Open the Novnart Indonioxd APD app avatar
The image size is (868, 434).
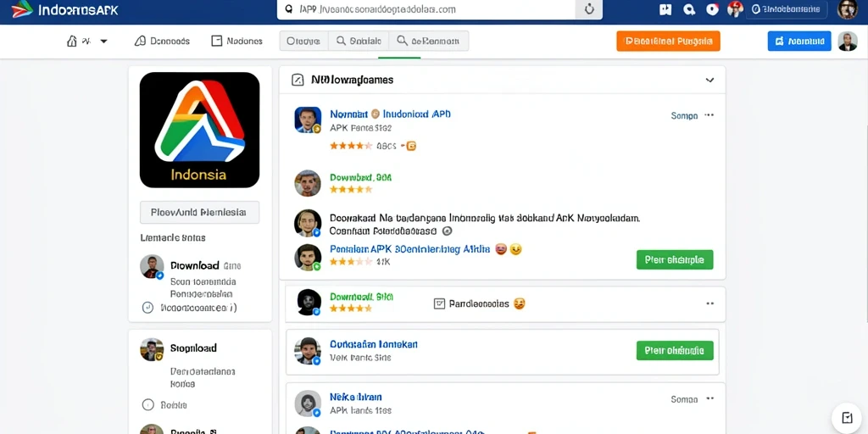tap(308, 120)
